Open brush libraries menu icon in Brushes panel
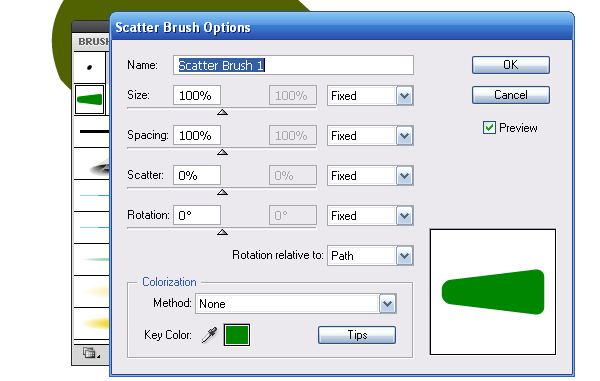Image resolution: width=600 pixels, height=381 pixels. [91, 352]
